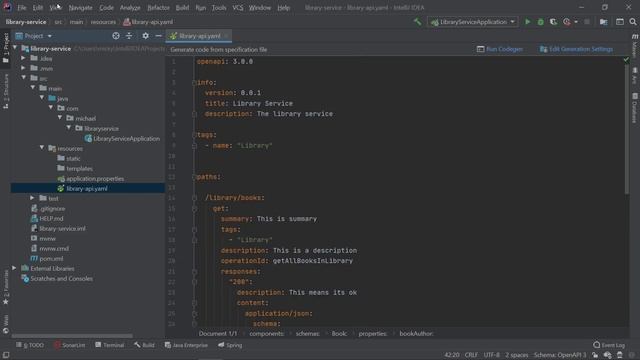640x360 pixels.
Task: Open the File menu
Action: click(22, 7)
